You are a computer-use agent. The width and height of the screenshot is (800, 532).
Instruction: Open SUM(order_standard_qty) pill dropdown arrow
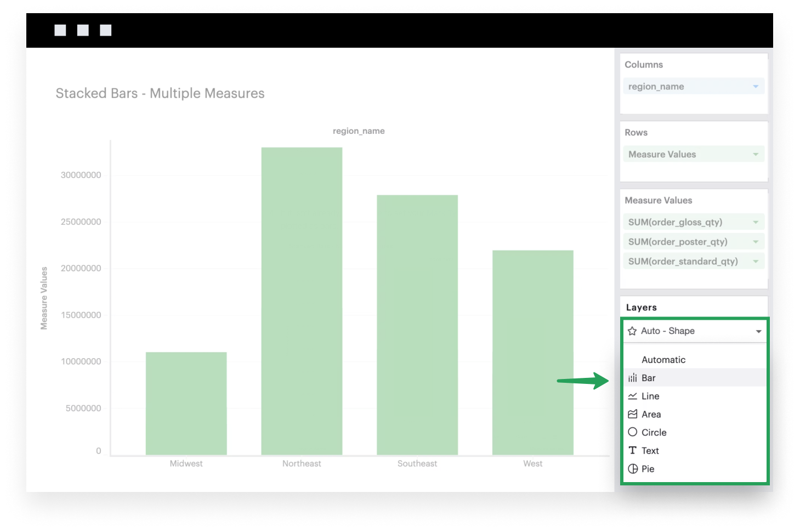[756, 262]
